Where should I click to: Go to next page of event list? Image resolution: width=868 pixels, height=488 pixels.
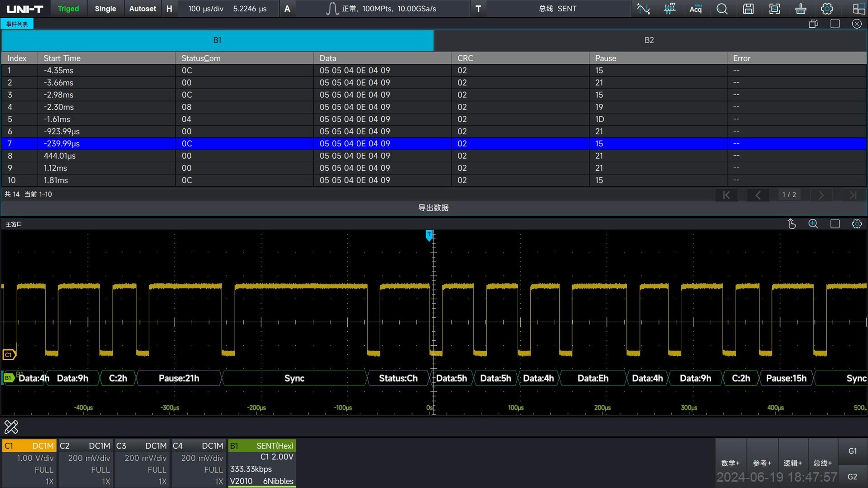click(x=821, y=195)
